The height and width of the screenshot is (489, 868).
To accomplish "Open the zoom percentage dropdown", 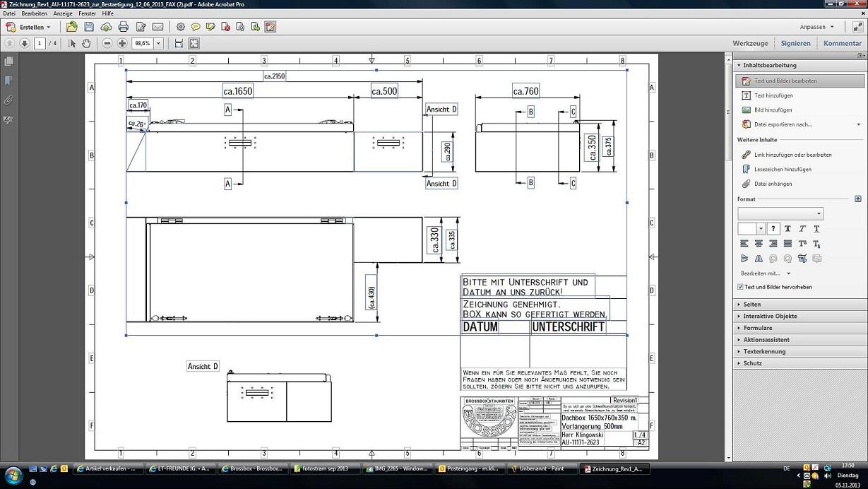I will click(x=158, y=43).
